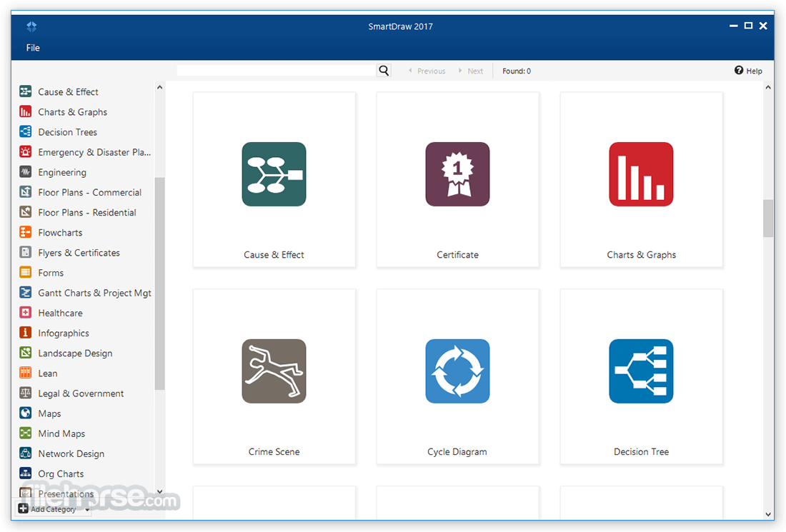Viewport: 786px width, 532px height.
Task: Open the Cause & Effect template tile
Action: 274,179
